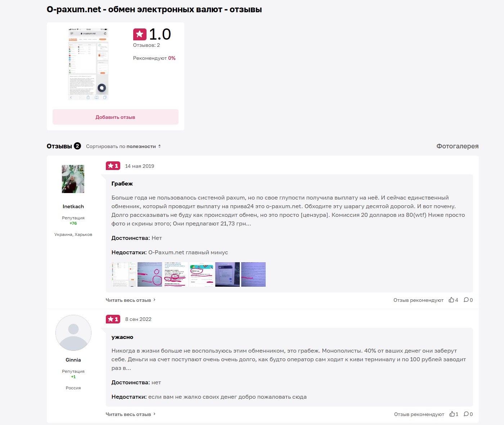
Task: Click the Добавить отзыв button
Action: (116, 117)
